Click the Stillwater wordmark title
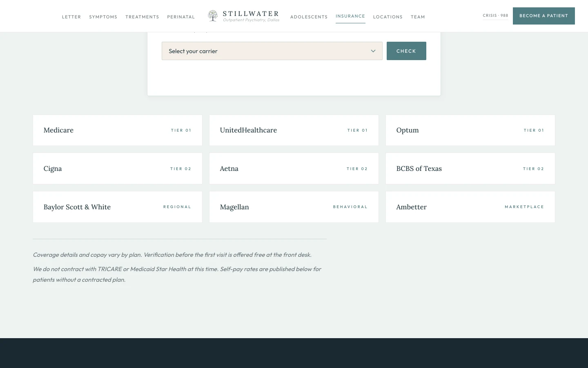 tap(251, 13)
